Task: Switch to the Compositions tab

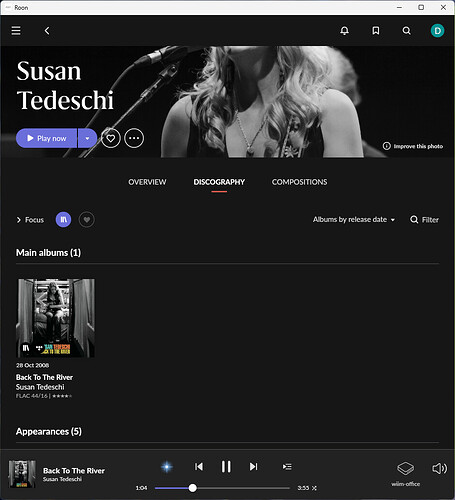Action: coord(299,182)
